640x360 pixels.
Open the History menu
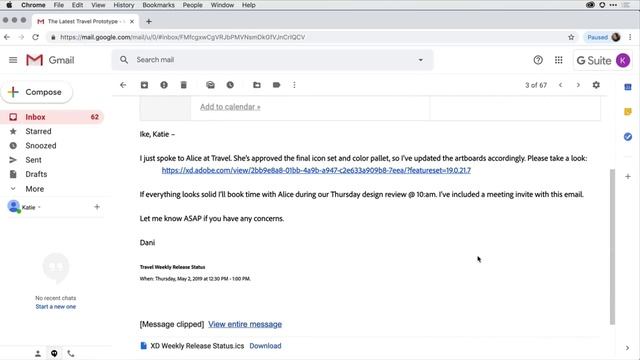click(124, 5)
